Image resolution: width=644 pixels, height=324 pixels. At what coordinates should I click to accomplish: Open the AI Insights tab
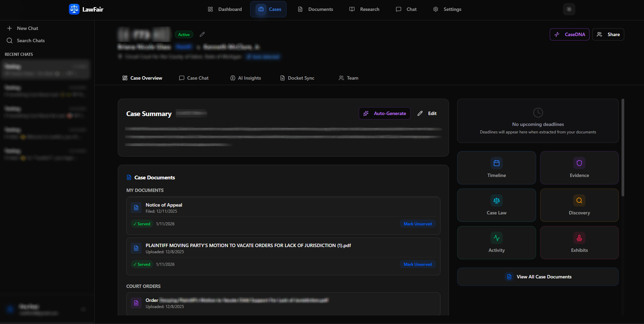click(x=245, y=78)
